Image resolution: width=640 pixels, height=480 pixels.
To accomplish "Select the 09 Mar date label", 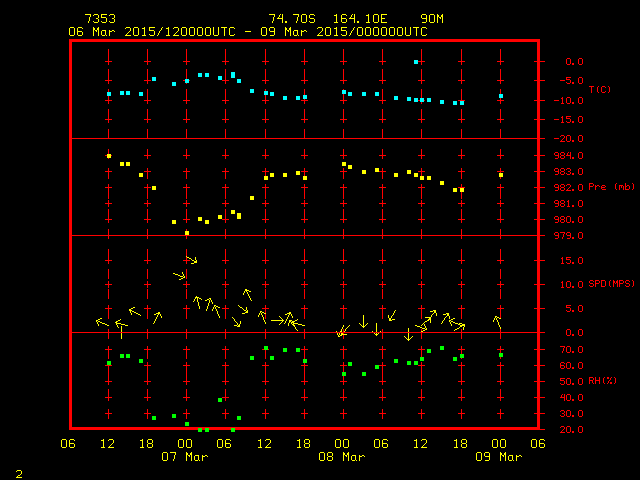I will [x=498, y=457].
